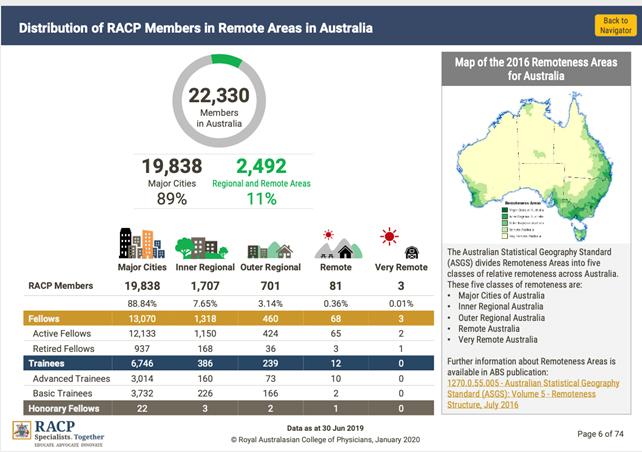Viewport: 642px width, 452px height.
Task: Click the green 2,492 figure
Action: [261, 166]
